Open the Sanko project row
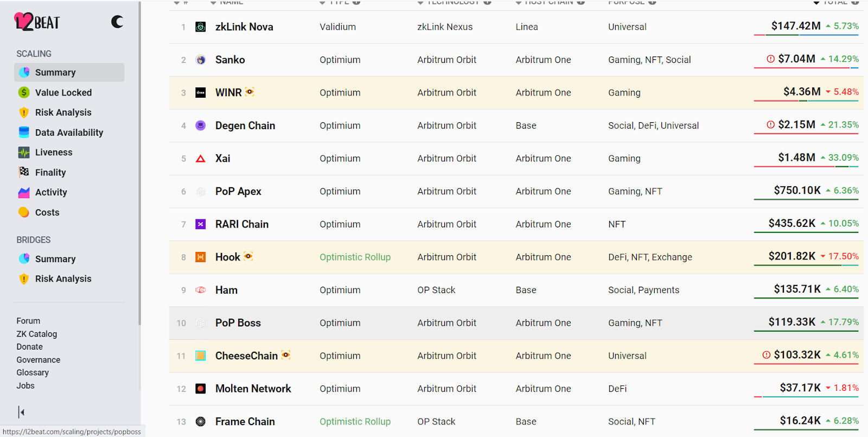The image size is (868, 437). 516,60
